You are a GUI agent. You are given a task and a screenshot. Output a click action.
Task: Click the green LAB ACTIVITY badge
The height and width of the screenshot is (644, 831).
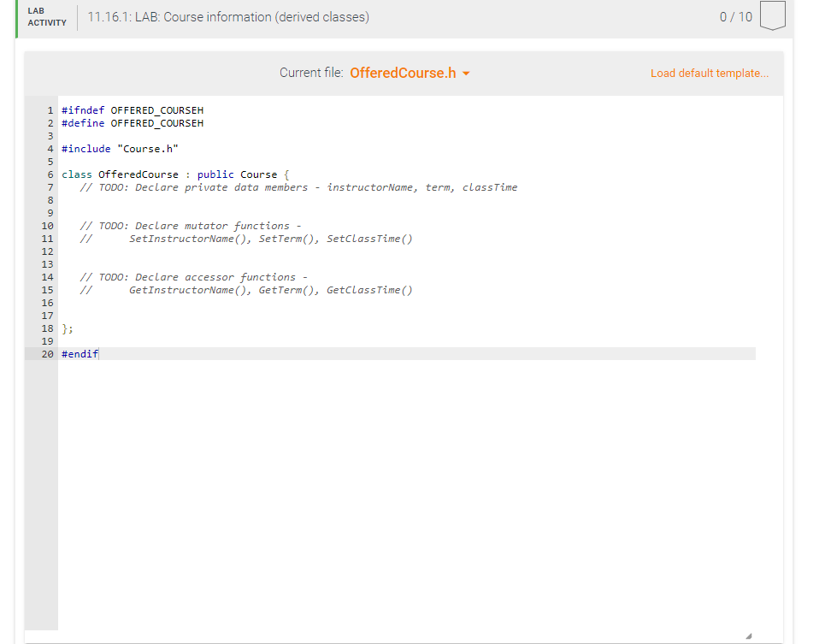point(47,16)
